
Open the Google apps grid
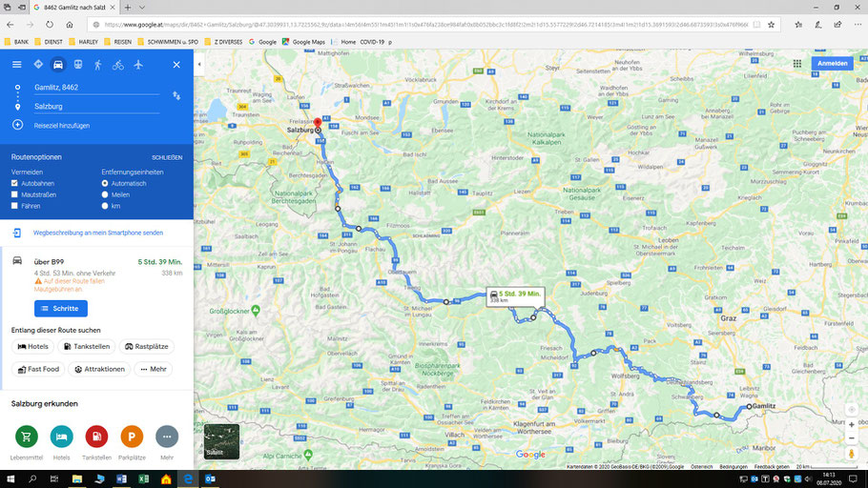click(x=797, y=64)
